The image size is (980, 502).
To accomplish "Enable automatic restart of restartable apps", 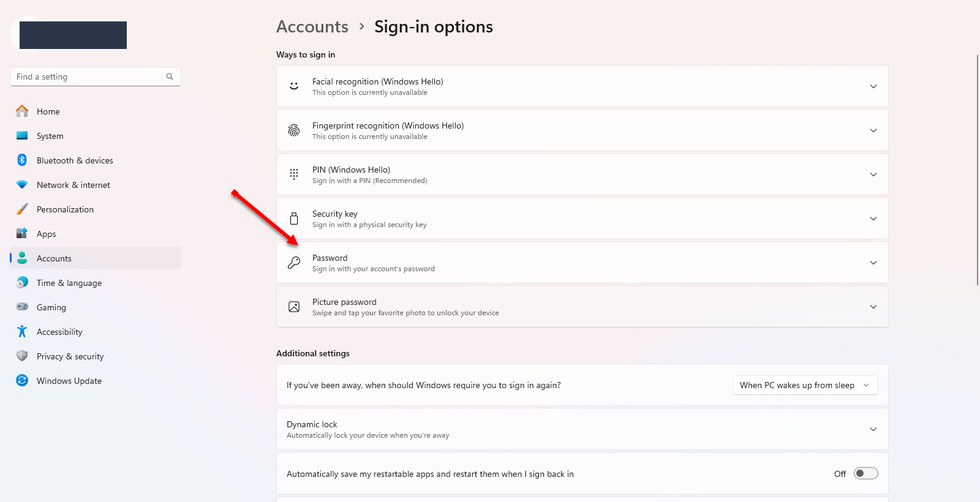I will tap(865, 473).
